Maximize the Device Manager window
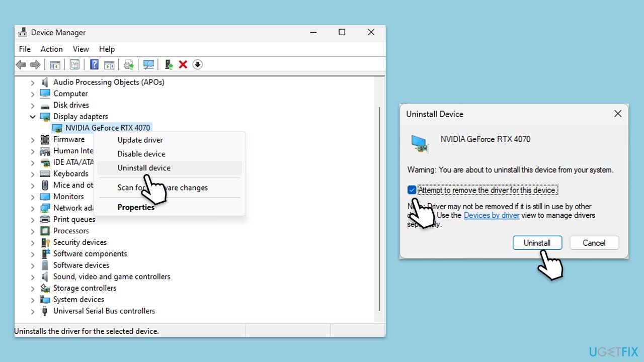Viewport: 644px width, 362px height. [x=342, y=32]
